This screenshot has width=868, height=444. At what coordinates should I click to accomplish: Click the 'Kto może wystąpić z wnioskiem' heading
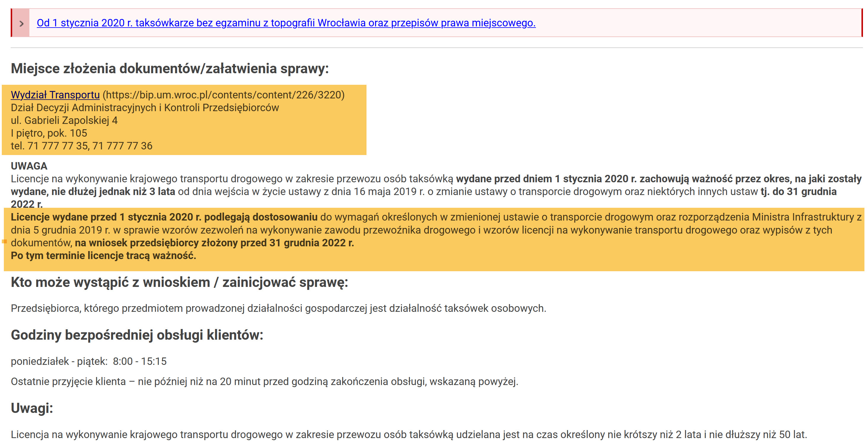click(179, 282)
